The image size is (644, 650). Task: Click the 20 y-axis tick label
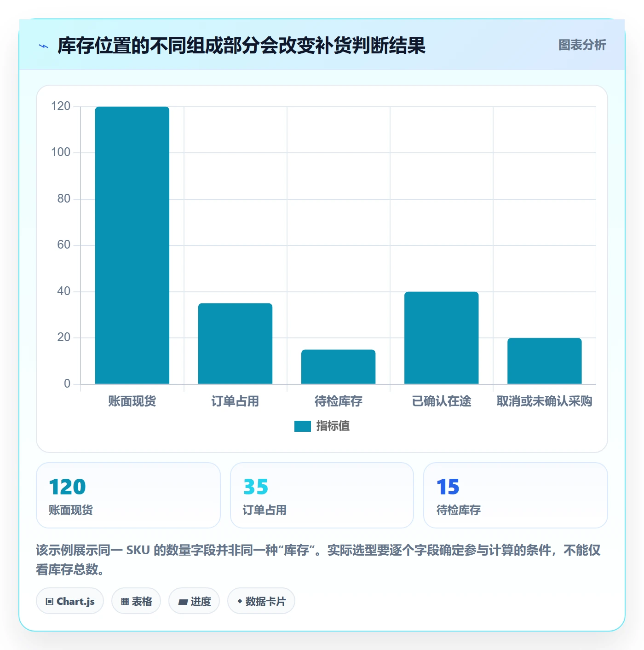click(x=64, y=337)
